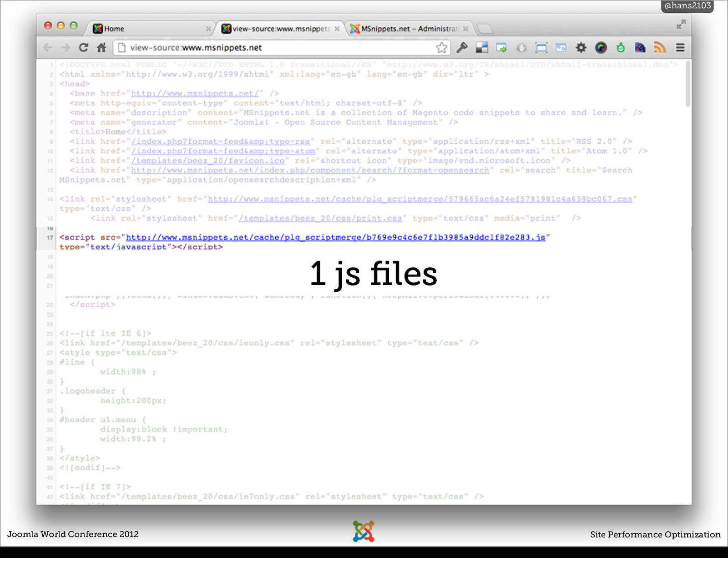Viewport: 728px width, 561px height.
Task: Open the format=feed type=rss link
Action: (220, 142)
